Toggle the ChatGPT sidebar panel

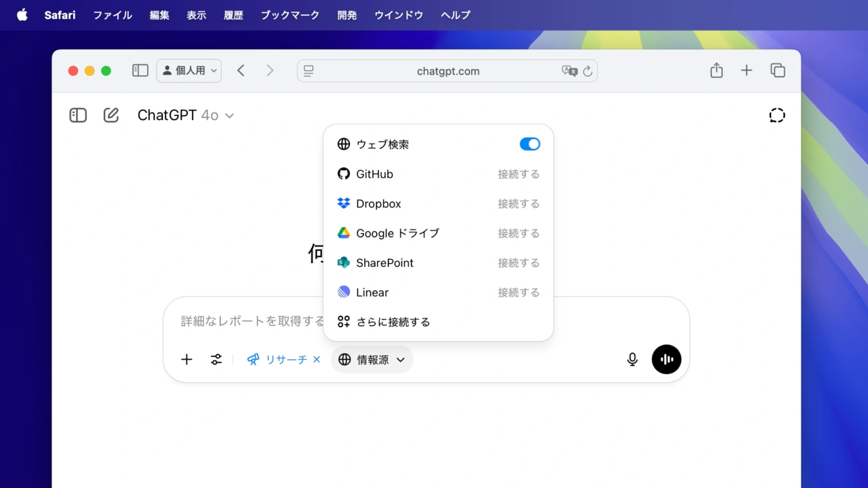coord(78,115)
